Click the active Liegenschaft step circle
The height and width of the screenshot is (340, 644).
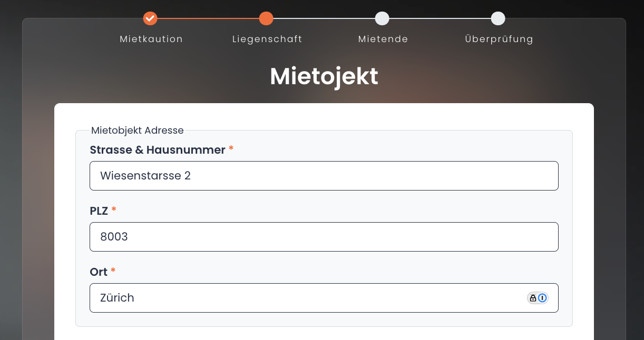pos(266,18)
